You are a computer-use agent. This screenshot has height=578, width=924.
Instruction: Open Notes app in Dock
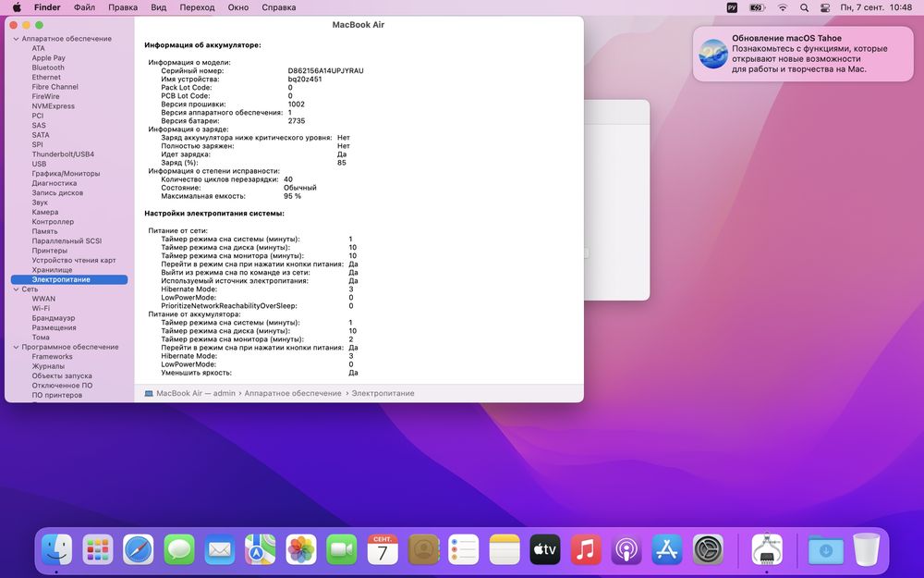pos(505,549)
